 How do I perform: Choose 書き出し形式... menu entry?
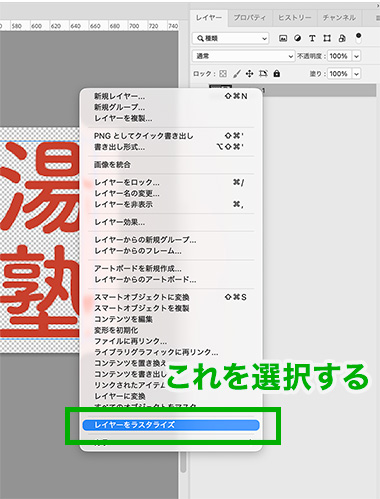(x=170, y=147)
